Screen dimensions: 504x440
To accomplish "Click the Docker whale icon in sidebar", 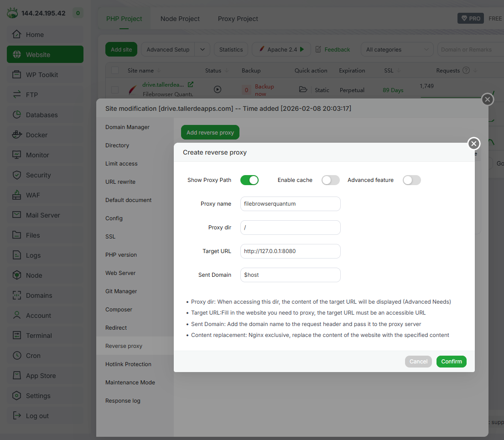I will point(17,135).
